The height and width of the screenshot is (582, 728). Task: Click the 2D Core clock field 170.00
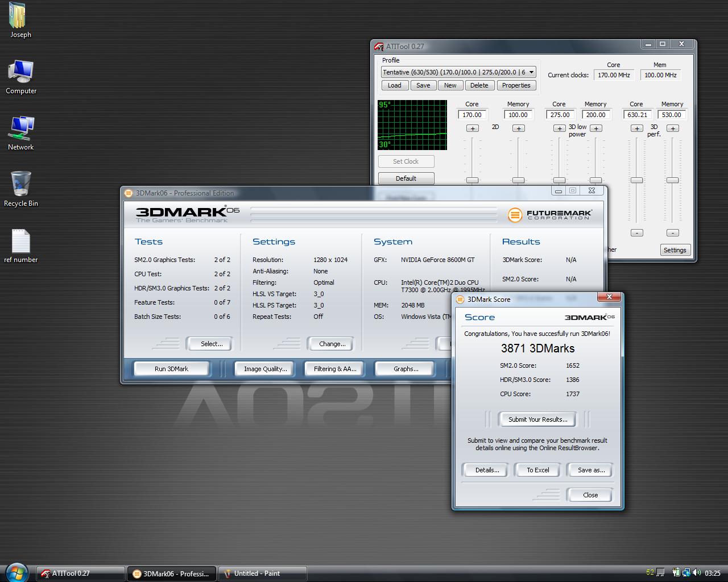point(472,115)
